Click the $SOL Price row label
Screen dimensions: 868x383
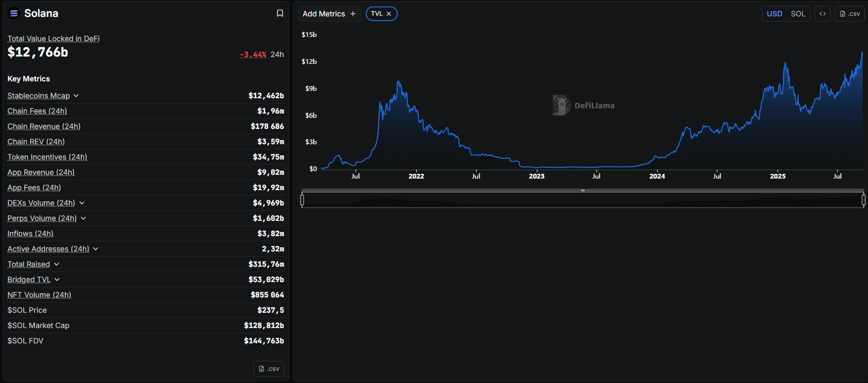click(x=27, y=310)
